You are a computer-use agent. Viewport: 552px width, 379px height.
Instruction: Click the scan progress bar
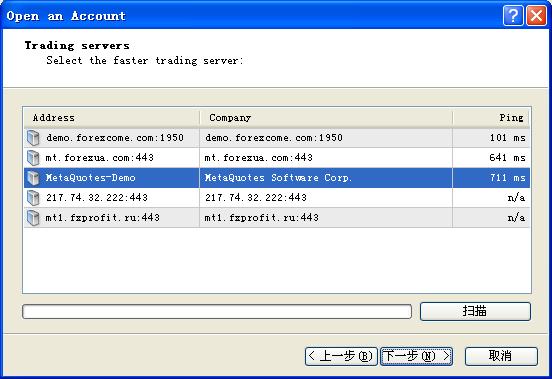(x=217, y=312)
